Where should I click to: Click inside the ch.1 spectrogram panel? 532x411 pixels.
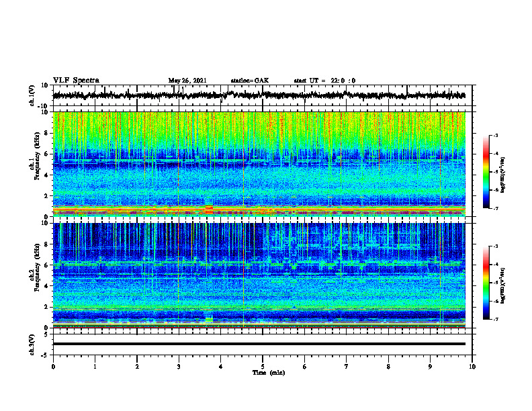(x=259, y=164)
